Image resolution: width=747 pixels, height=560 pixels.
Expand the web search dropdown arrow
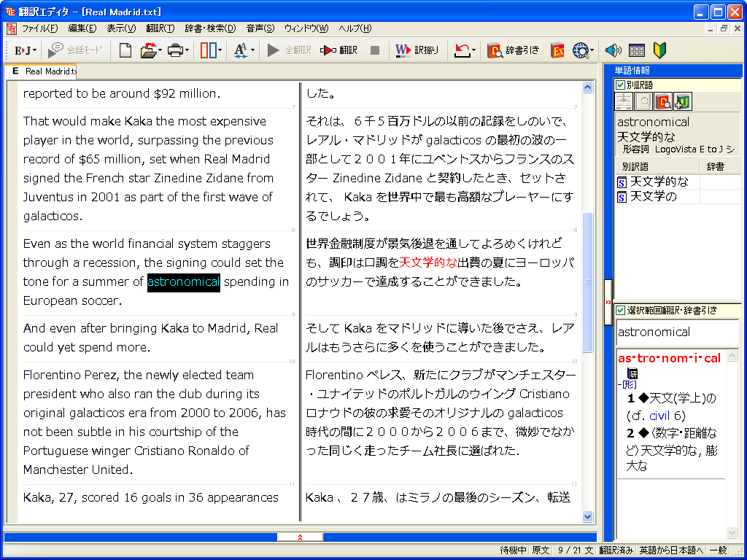592,50
